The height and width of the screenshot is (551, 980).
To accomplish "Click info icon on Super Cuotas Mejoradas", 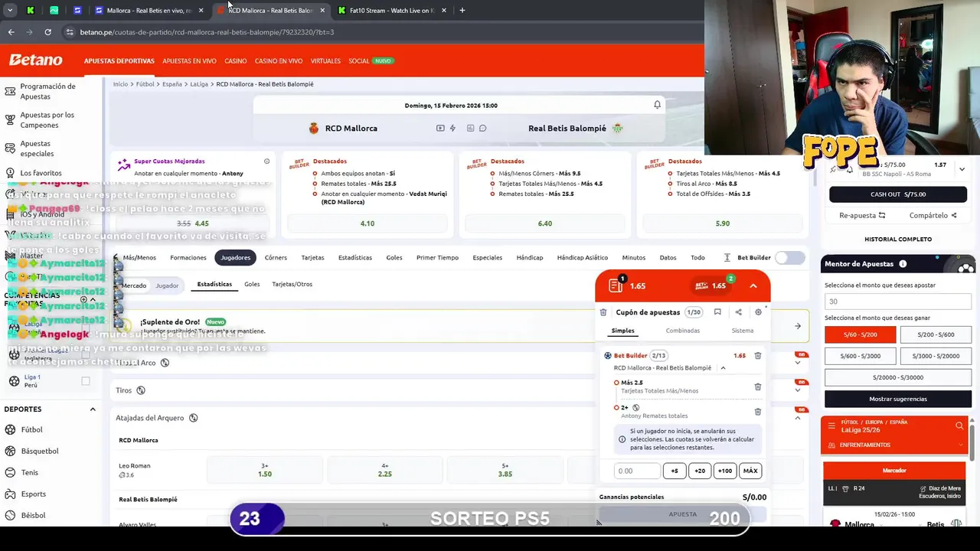I will point(266,161).
